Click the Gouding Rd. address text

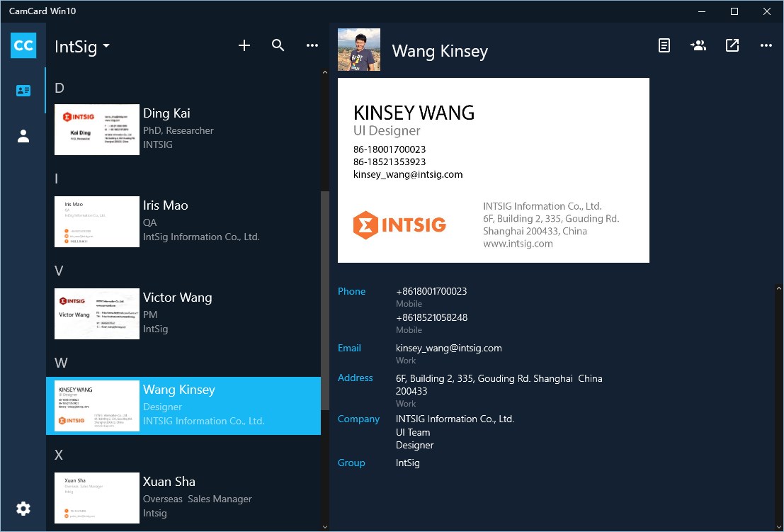coord(499,385)
